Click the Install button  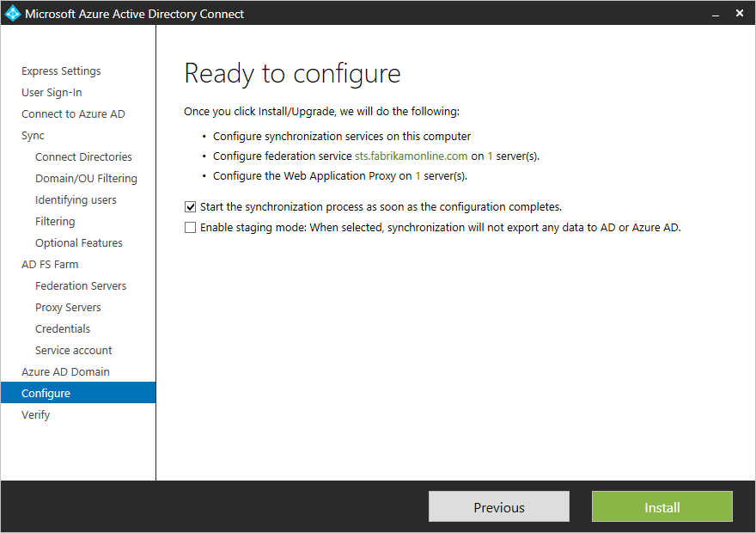(x=662, y=506)
